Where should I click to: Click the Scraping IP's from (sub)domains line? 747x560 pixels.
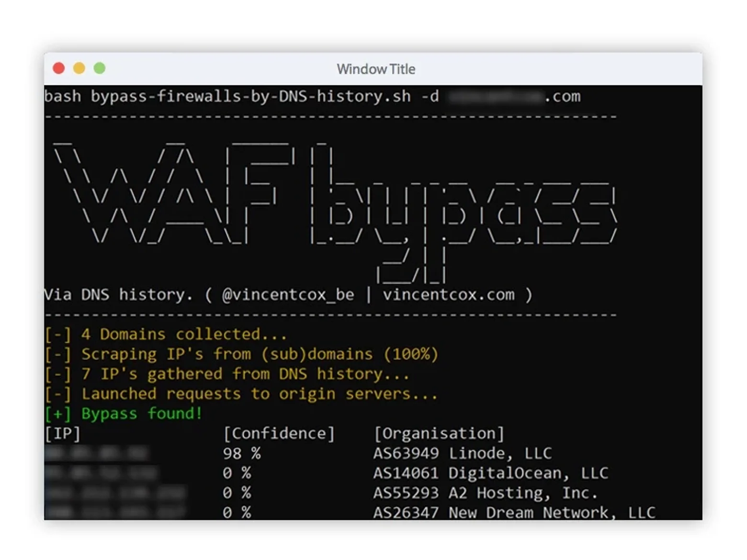click(241, 354)
